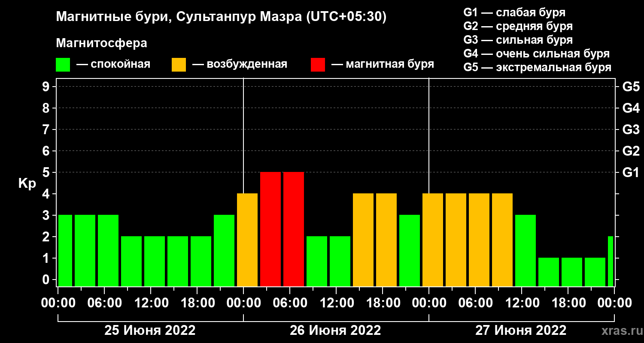Click the 12:00 tick label above 25 Июня
The height and width of the screenshot is (343, 644).
(151, 303)
